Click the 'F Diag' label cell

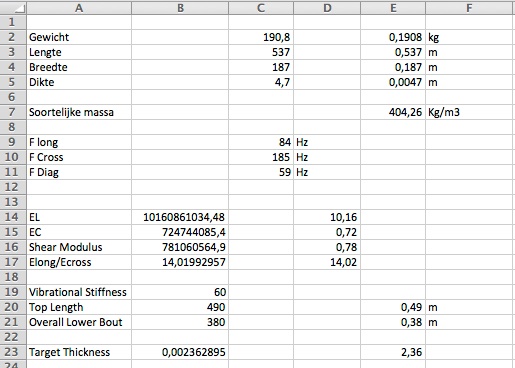tap(79, 172)
